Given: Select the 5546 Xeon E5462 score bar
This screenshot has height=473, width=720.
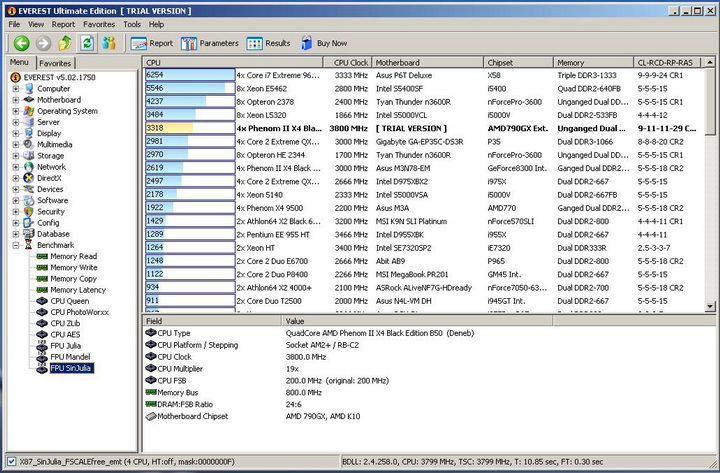Looking at the screenshot, I should 190,88.
